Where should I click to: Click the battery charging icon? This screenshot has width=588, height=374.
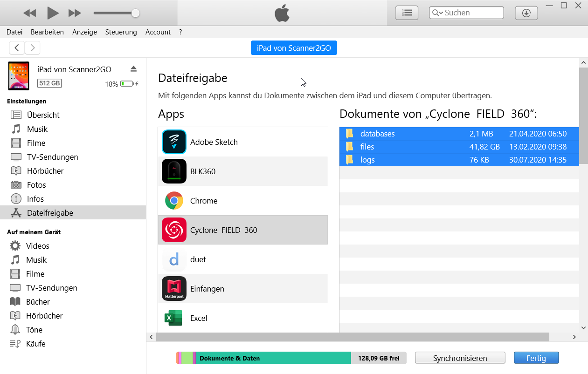[129, 84]
